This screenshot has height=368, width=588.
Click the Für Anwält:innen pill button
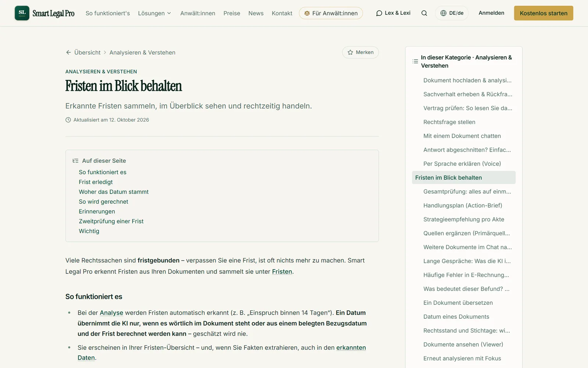(x=331, y=13)
